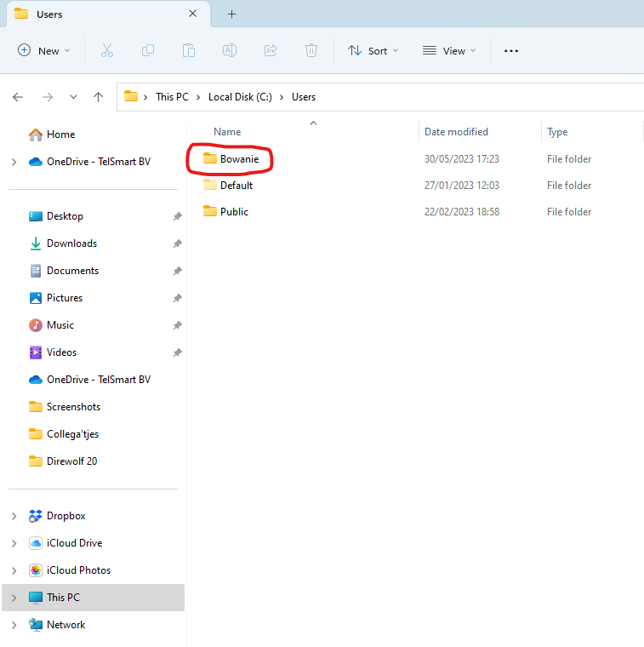Open Downloads in the sidebar
This screenshot has width=644, height=647.
[71, 243]
